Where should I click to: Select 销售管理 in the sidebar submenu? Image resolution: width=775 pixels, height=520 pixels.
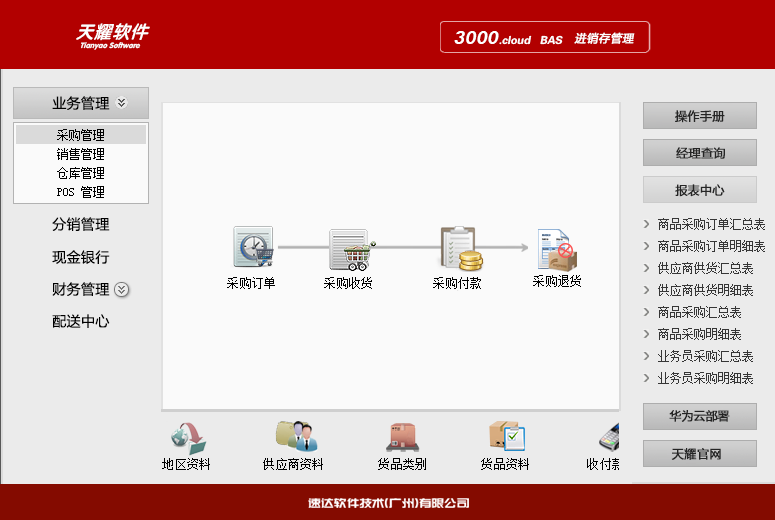(81, 154)
